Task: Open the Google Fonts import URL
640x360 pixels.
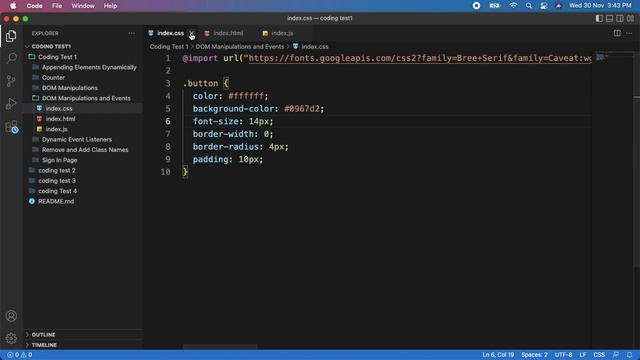Action: (420, 58)
